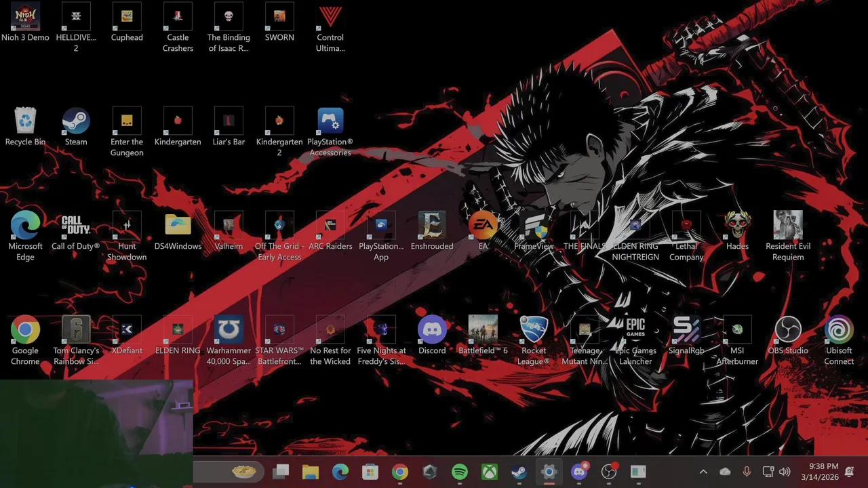This screenshot has height=488, width=868.
Task: Open the Xbox app in taskbar
Action: [490, 472]
